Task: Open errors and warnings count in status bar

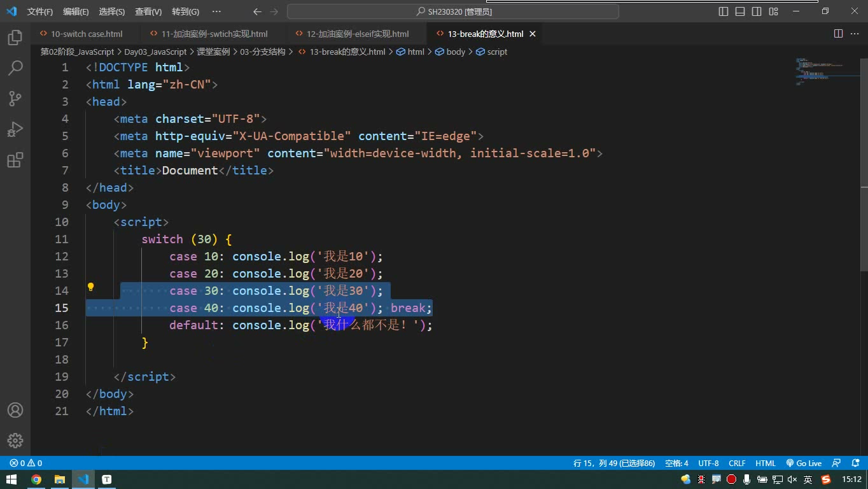Action: 26,463
